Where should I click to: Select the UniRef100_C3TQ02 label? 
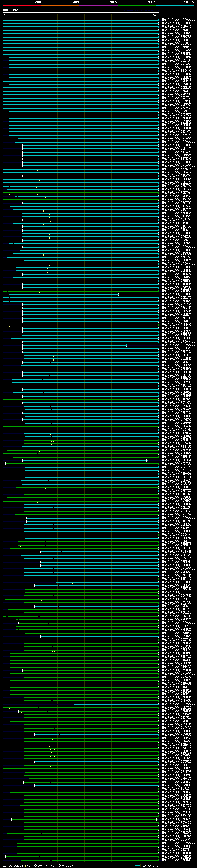tap(176, 74)
